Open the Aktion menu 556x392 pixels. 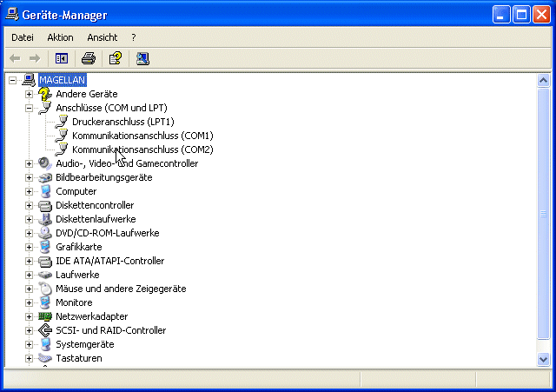pos(60,37)
